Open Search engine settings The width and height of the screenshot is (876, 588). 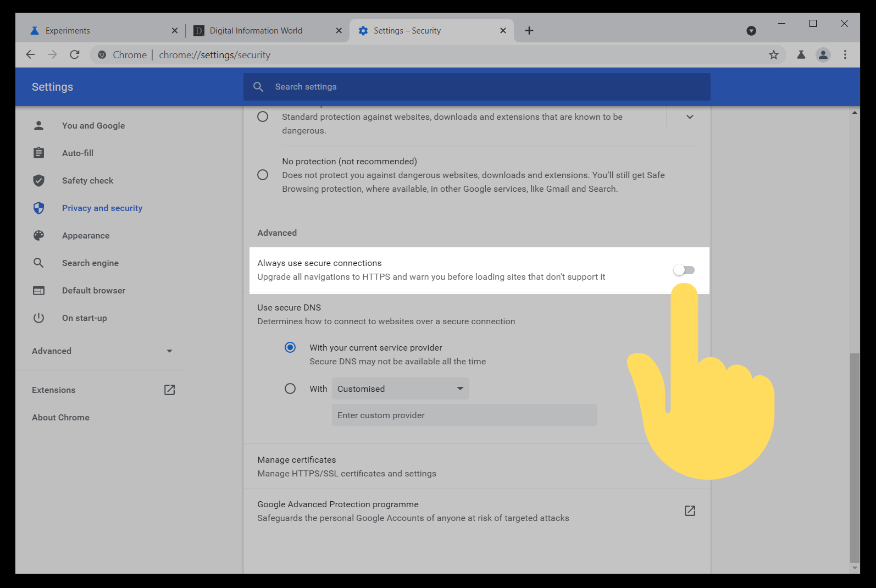tap(90, 263)
